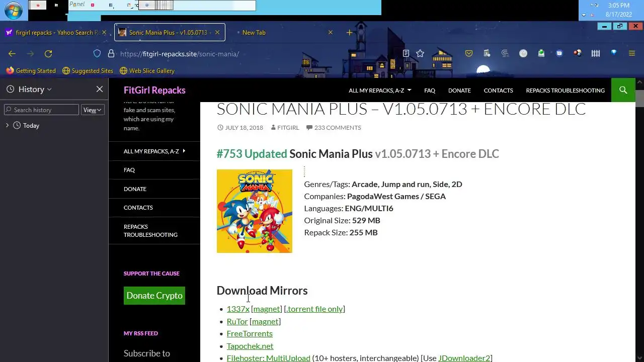
Task: Click the Sonic Mania cover image
Action: tap(255, 211)
